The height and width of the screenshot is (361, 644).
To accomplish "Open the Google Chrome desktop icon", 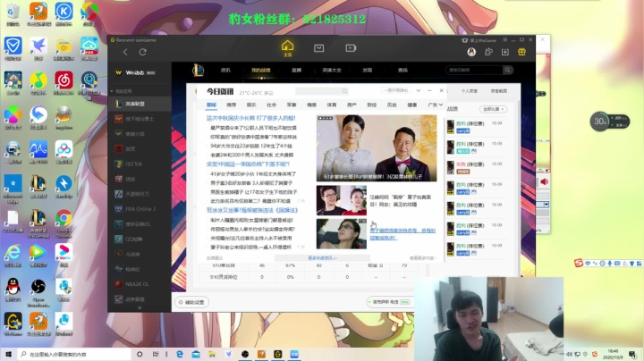I will click(x=64, y=222).
